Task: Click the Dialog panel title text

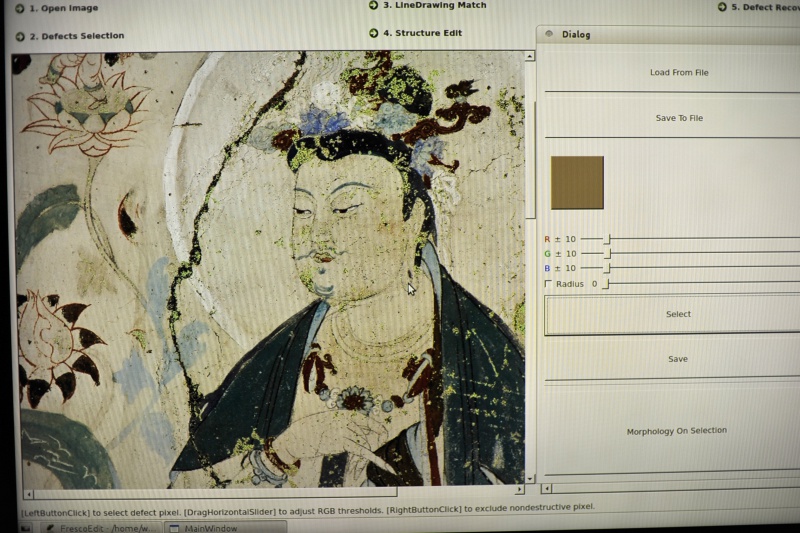Action: [576, 34]
